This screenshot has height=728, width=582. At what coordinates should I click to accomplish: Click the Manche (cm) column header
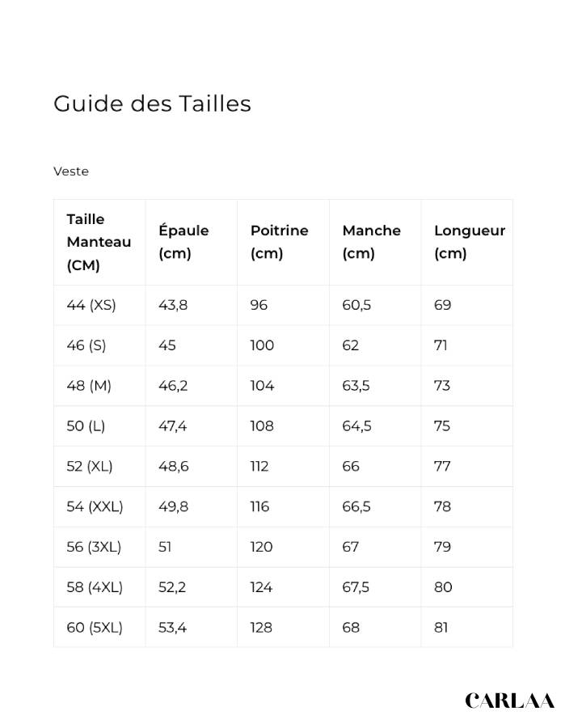[371, 242]
